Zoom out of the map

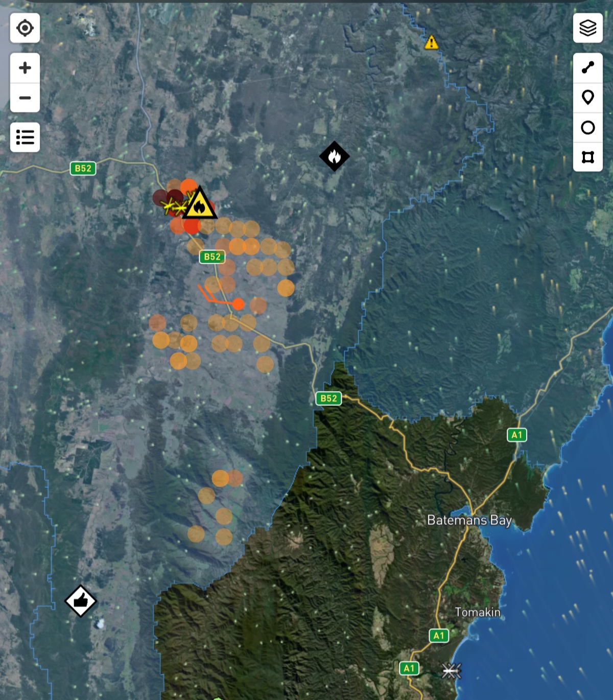coord(25,98)
